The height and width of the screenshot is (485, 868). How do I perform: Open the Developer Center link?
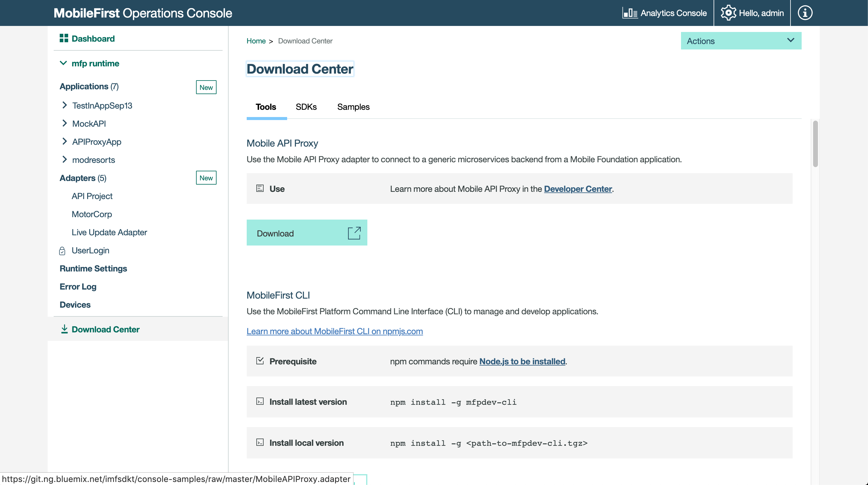pos(578,189)
